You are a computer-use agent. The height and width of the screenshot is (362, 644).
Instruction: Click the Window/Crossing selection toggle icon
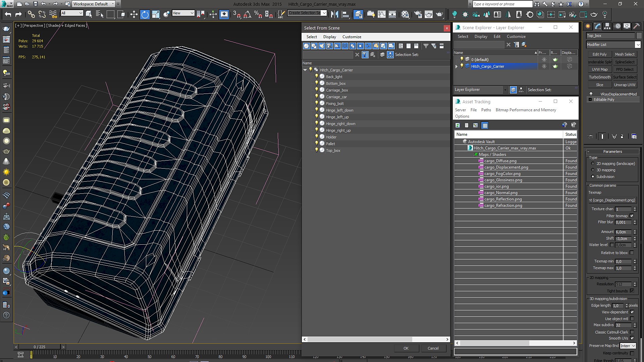point(121,14)
